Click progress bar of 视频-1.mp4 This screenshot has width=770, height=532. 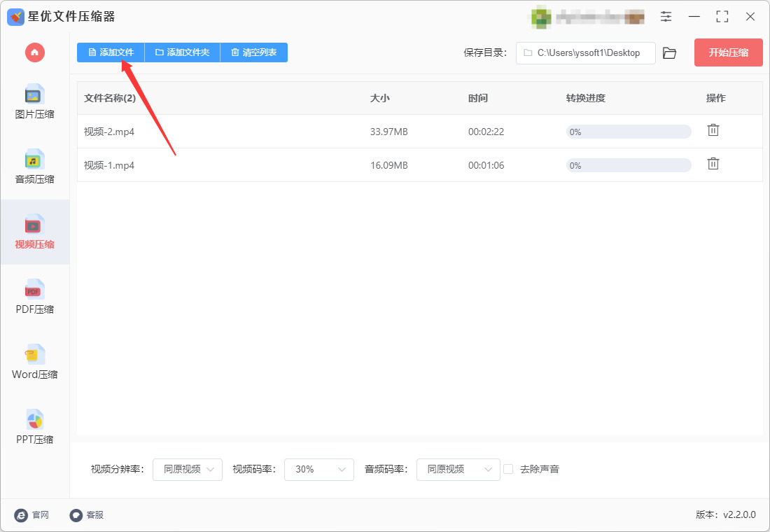(x=629, y=165)
